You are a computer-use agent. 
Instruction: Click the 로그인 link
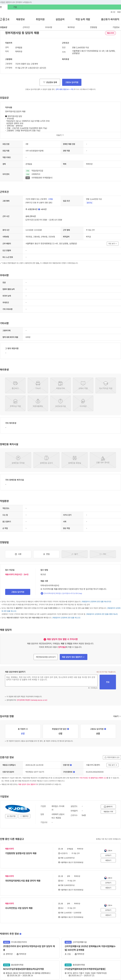coord(113,12)
